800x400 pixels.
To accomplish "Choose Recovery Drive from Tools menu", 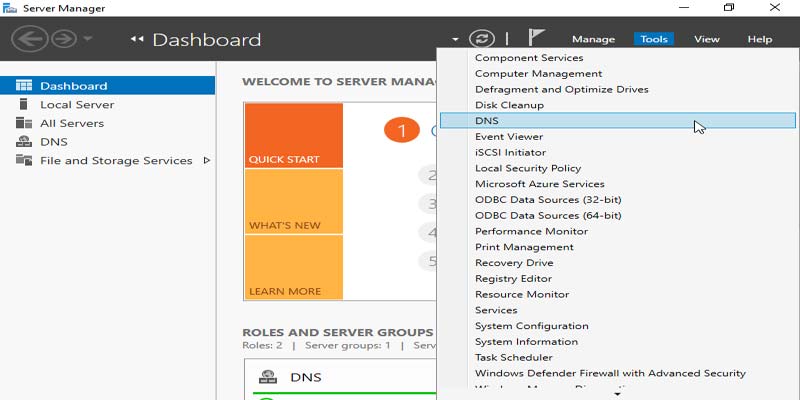I will coord(618,263).
